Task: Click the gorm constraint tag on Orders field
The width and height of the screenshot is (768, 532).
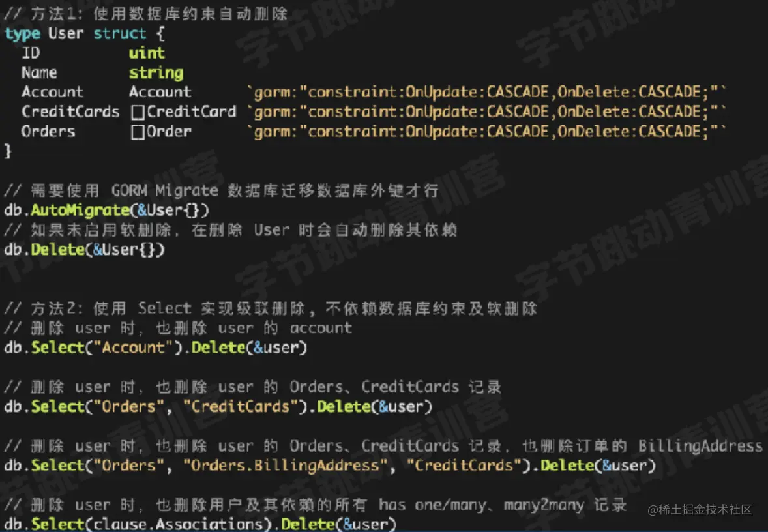Action: point(486,131)
